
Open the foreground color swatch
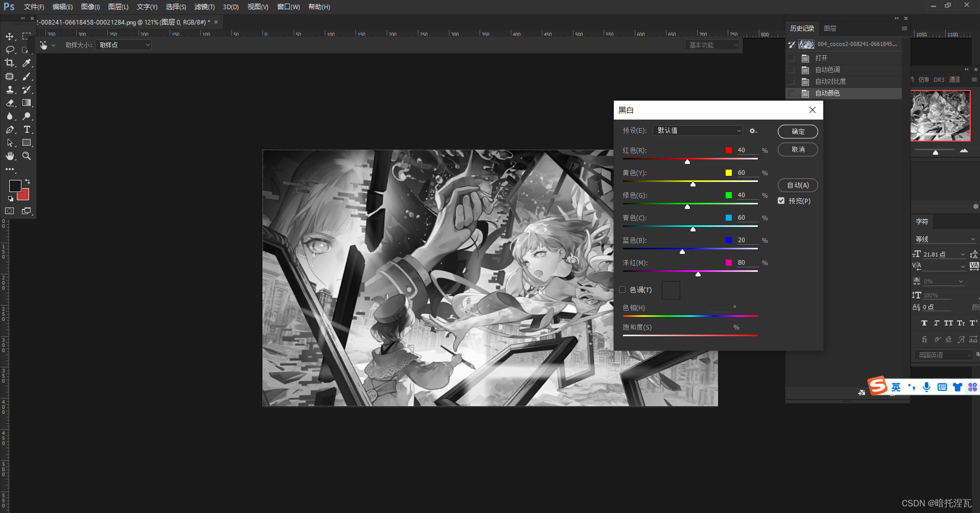[x=15, y=185]
